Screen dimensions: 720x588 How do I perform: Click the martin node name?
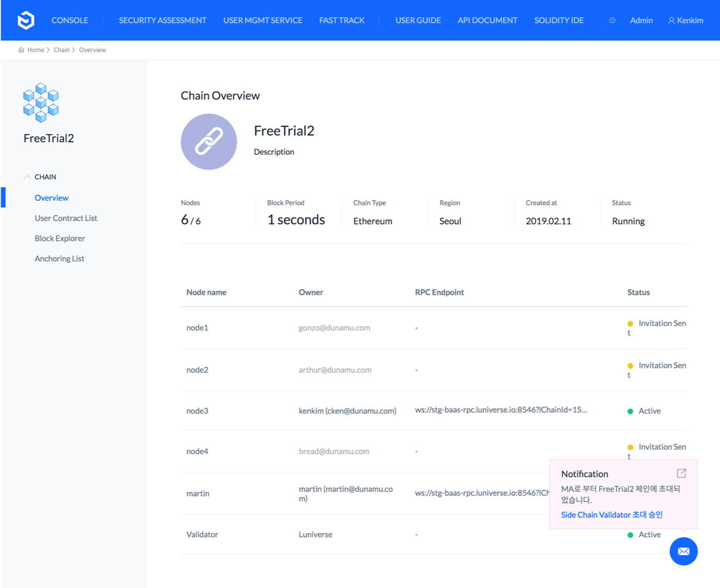198,493
